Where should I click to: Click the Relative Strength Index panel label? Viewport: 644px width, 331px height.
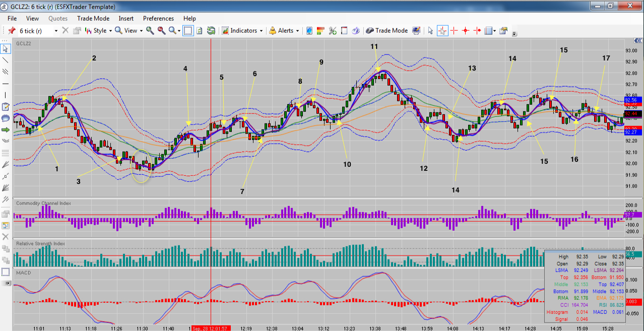coord(40,243)
